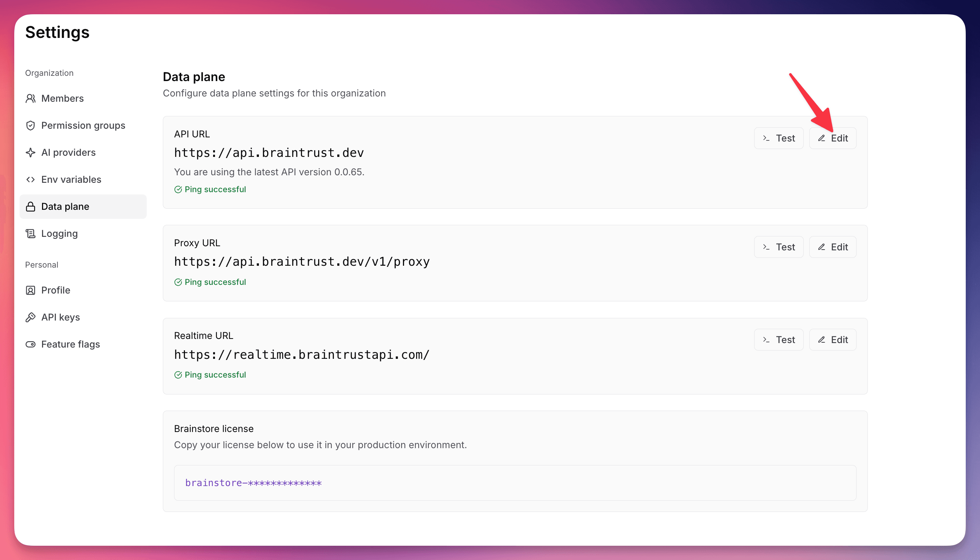Click the 'Realtime URL' card label

[203, 336]
